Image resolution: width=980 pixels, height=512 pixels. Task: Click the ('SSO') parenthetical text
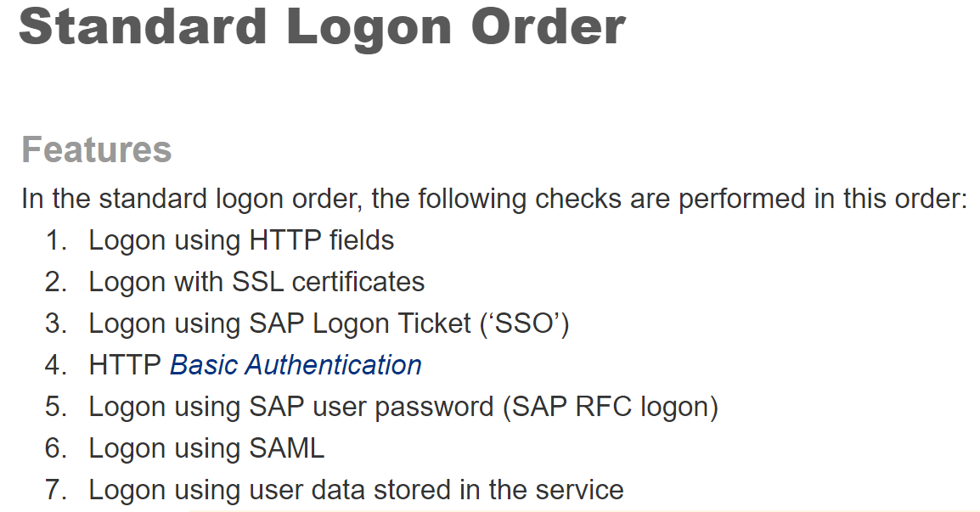click(x=525, y=324)
